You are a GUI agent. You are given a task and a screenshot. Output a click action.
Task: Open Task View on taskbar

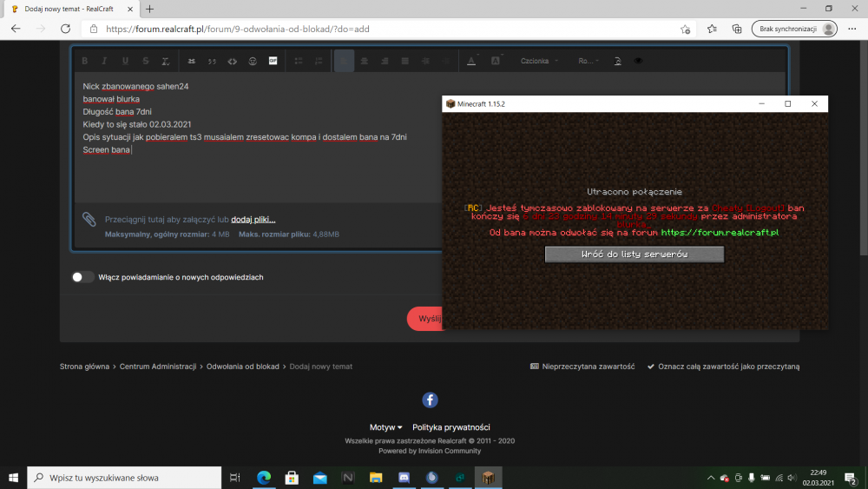tap(234, 478)
